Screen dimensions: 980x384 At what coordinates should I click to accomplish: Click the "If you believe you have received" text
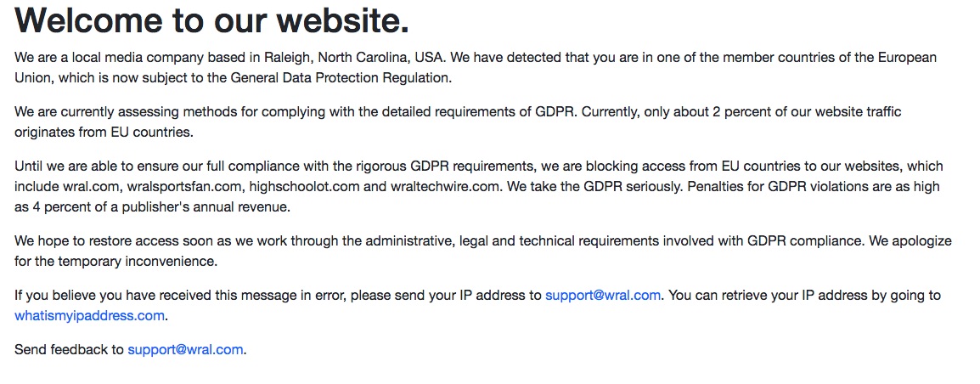115,296
